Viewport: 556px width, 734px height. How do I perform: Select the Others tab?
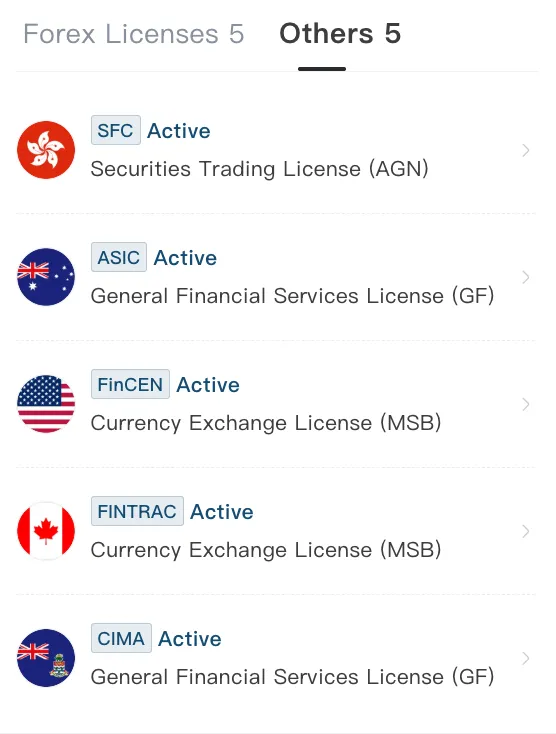[x=340, y=34]
